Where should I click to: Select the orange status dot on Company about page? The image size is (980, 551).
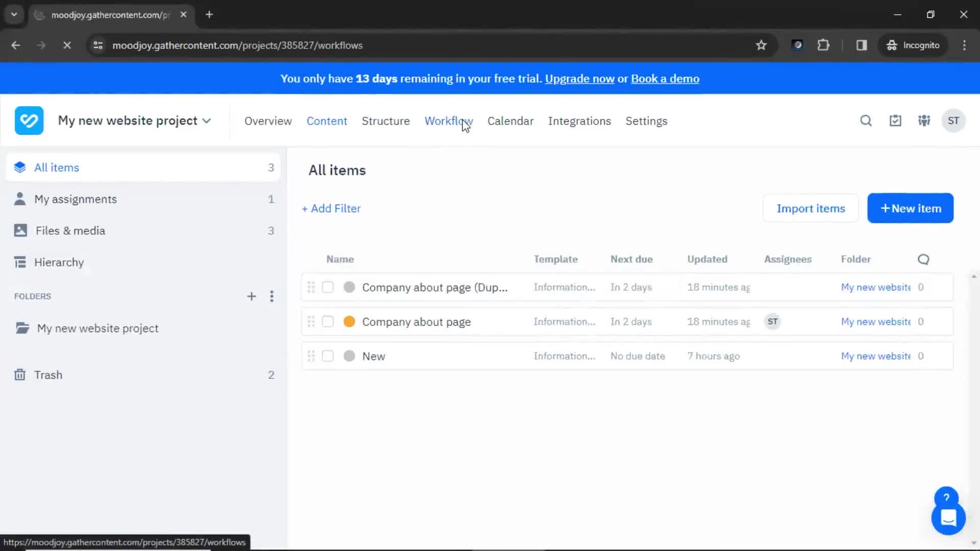pyautogui.click(x=349, y=321)
